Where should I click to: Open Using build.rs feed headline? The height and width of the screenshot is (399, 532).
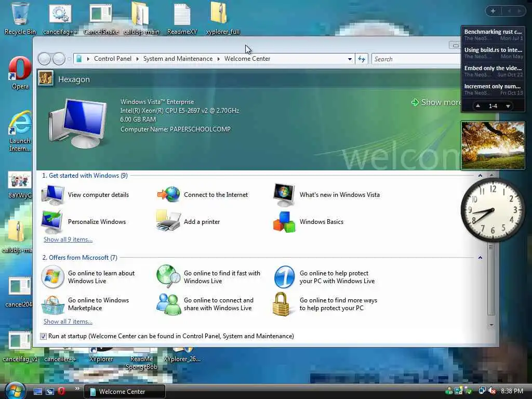point(493,53)
